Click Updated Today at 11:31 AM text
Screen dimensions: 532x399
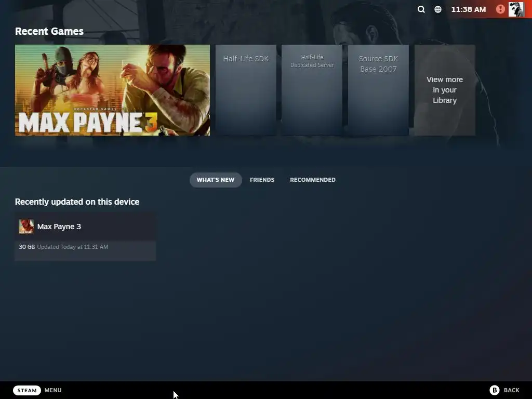(73, 247)
